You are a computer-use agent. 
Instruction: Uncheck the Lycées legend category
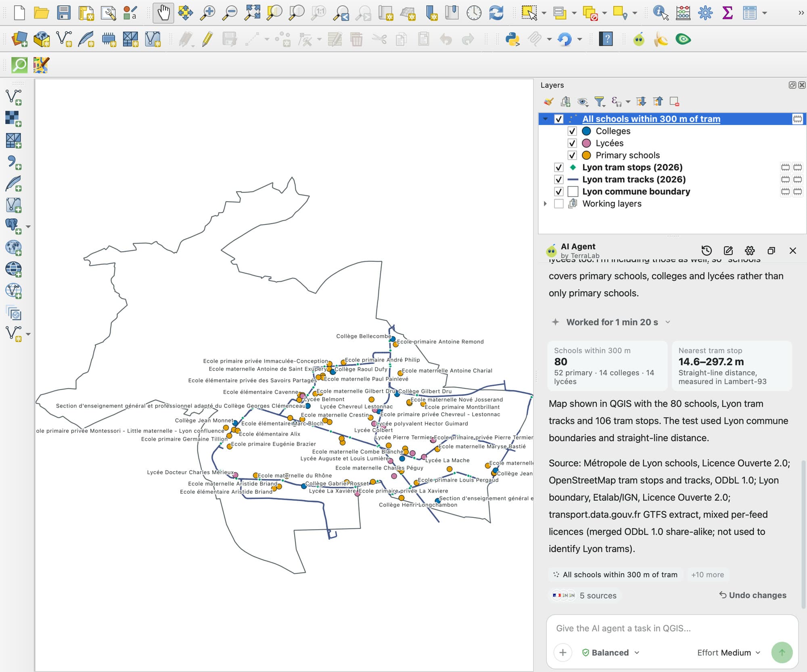point(572,143)
